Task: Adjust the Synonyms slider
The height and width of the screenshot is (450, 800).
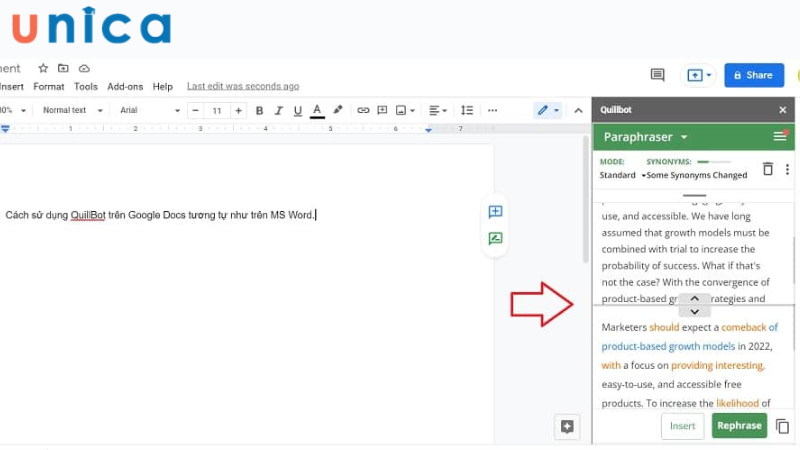Action: click(714, 162)
